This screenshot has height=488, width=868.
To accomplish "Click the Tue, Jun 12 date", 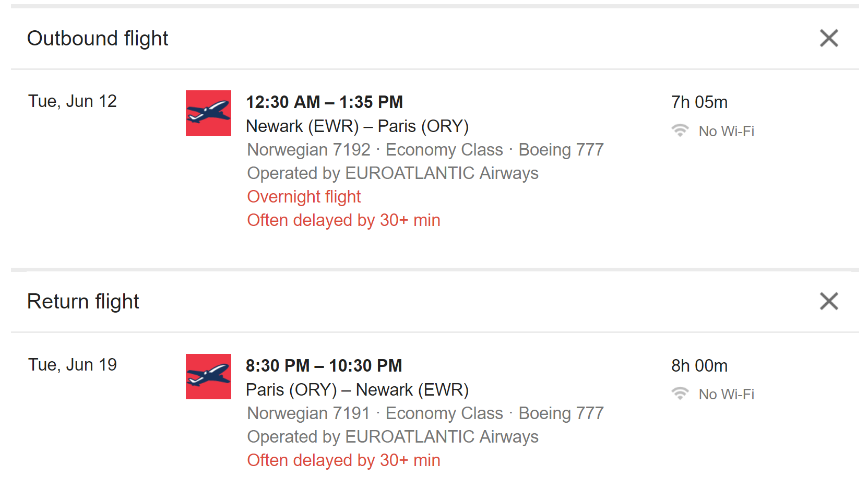I will click(x=73, y=101).
